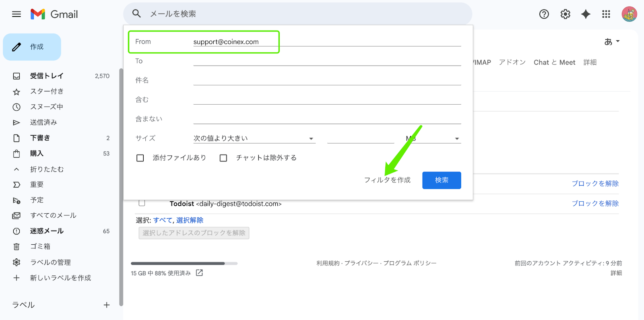Click the search magnifier icon

point(137,14)
